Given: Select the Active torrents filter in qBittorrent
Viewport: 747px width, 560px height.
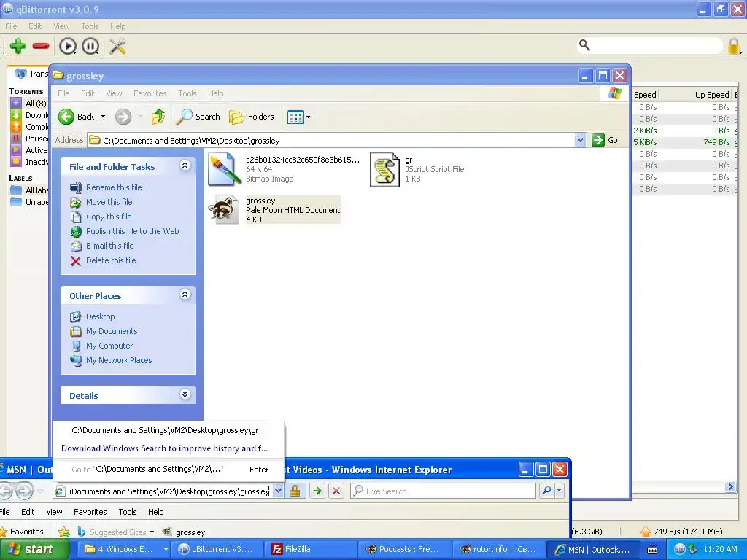Looking at the screenshot, I should point(29,150).
